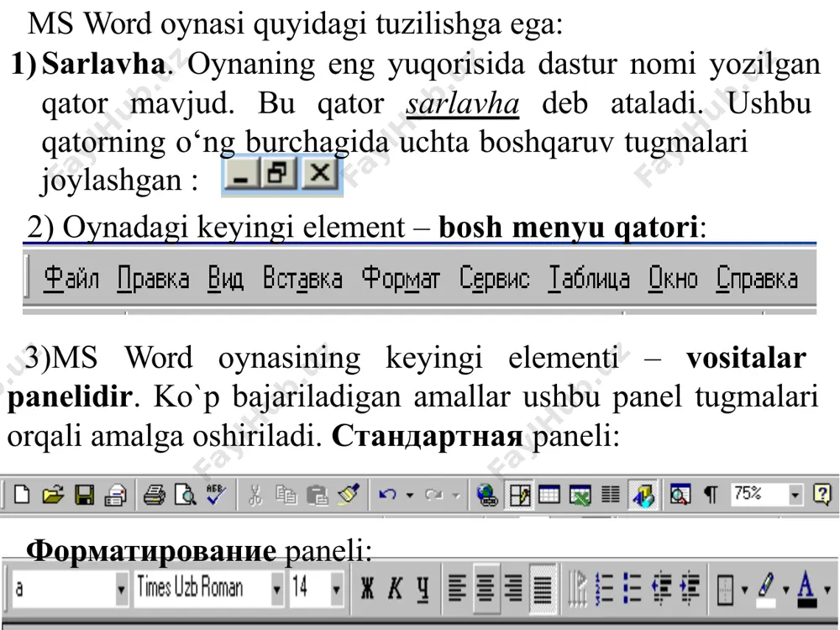This screenshot has height=630, width=840.
Task: Toggle the bulleted list button
Action: pyautogui.click(x=633, y=588)
